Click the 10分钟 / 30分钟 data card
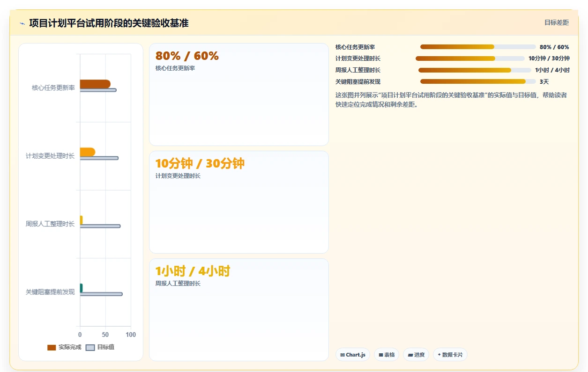Image resolution: width=588 pixels, height=372 pixels. tap(239, 202)
